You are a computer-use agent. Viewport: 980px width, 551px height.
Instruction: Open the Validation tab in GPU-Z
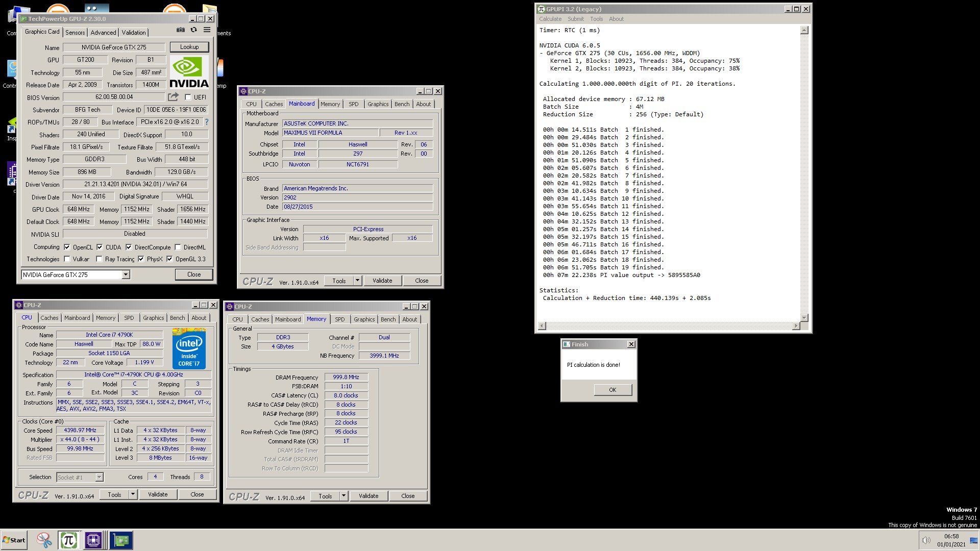click(133, 33)
